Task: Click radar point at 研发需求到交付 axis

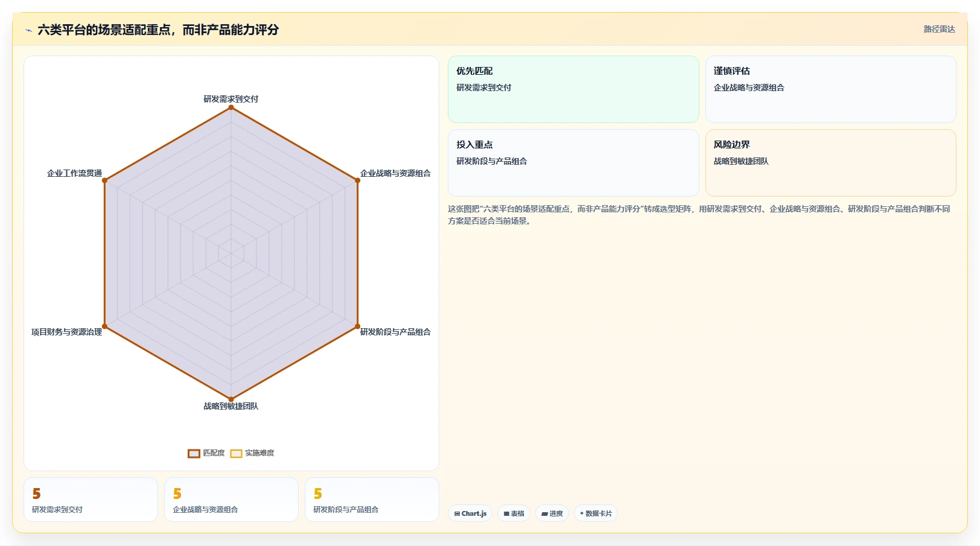Action: coord(231,107)
